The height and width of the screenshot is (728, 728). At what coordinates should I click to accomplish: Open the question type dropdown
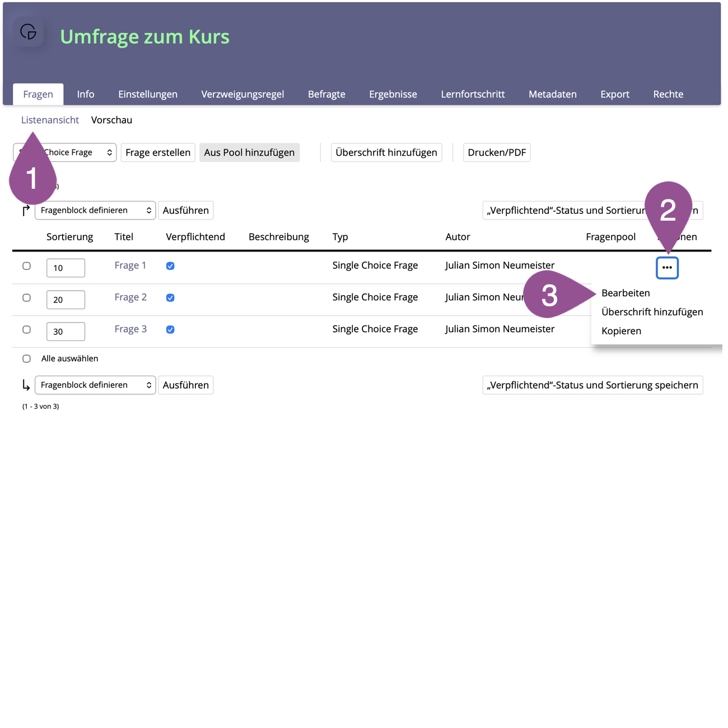pos(84,152)
